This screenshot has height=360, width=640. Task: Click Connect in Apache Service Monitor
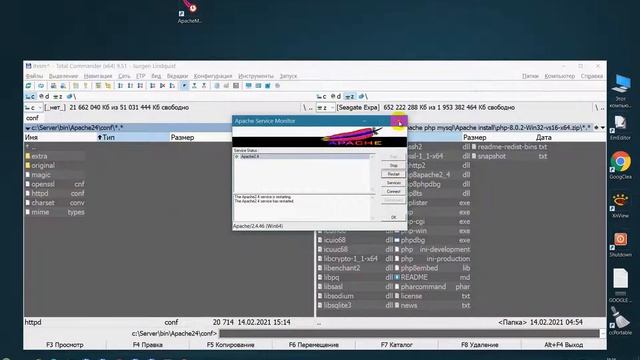pyautogui.click(x=393, y=191)
